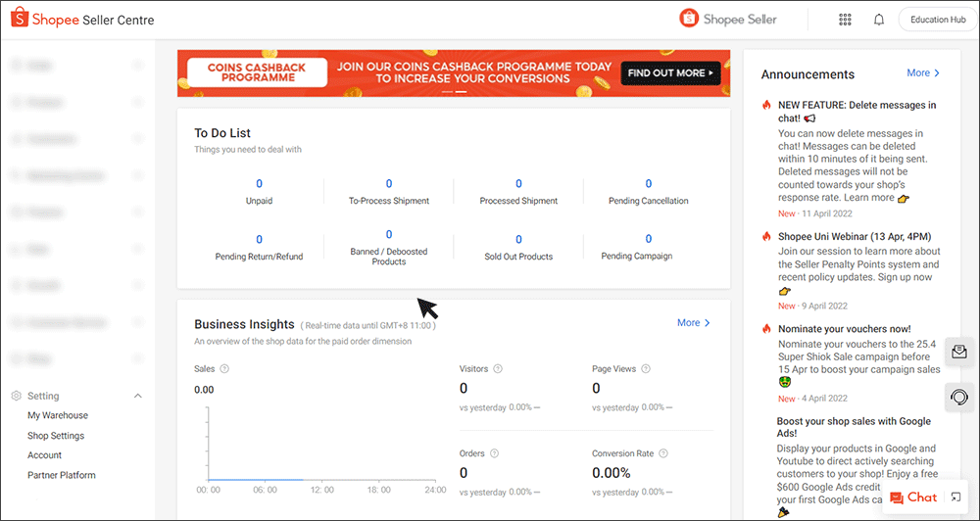
Task: Click the Sales help question icon
Action: (225, 368)
